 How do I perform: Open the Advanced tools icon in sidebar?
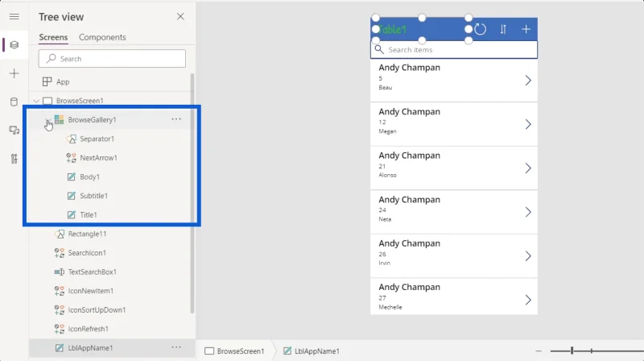pyautogui.click(x=14, y=159)
